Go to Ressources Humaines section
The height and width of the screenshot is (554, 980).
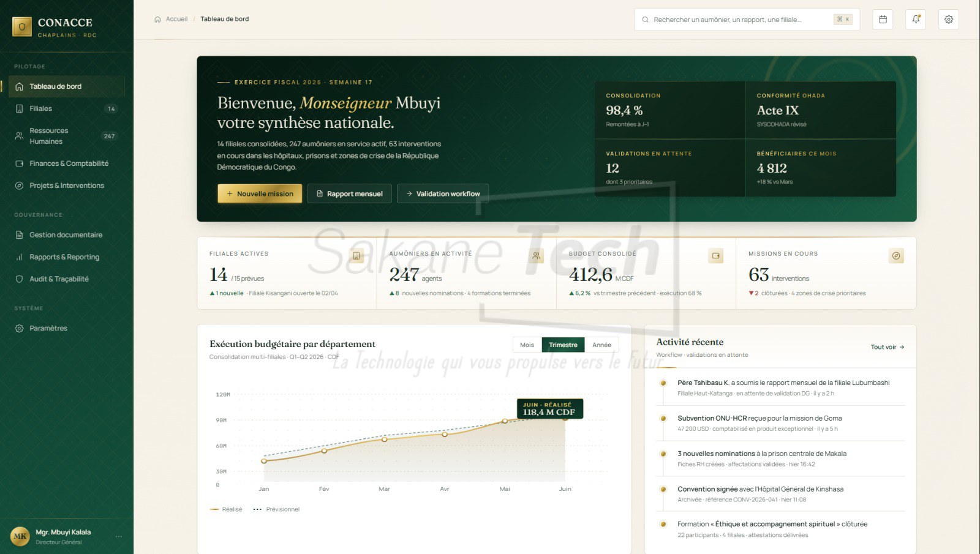click(x=66, y=136)
